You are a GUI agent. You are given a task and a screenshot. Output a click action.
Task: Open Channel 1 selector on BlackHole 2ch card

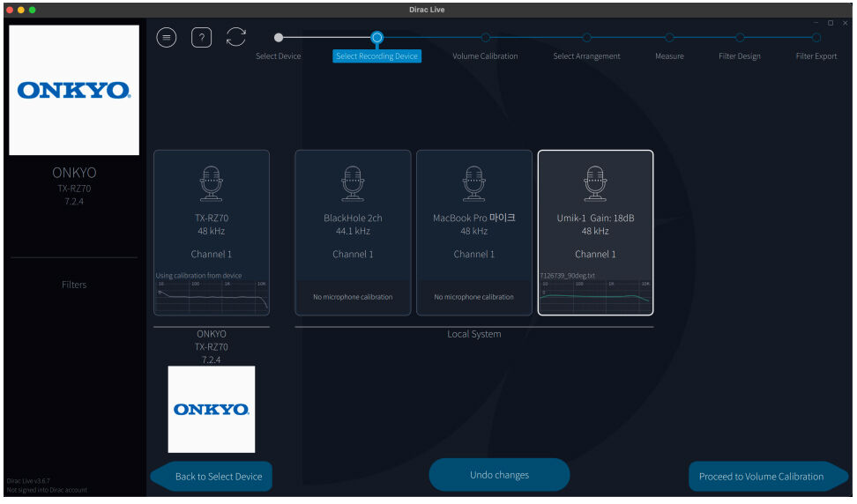click(353, 255)
